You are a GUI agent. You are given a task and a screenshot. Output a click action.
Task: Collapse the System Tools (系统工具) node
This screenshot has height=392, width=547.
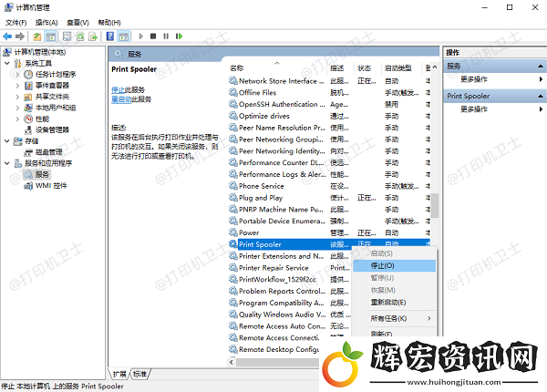coord(7,63)
